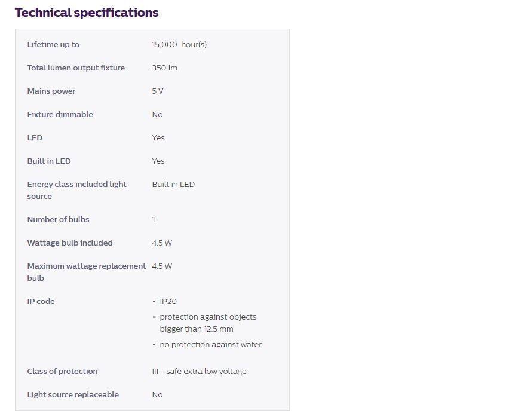Click the 'Number of bulbs' label
Screen dimensions: 509x420
58,220
